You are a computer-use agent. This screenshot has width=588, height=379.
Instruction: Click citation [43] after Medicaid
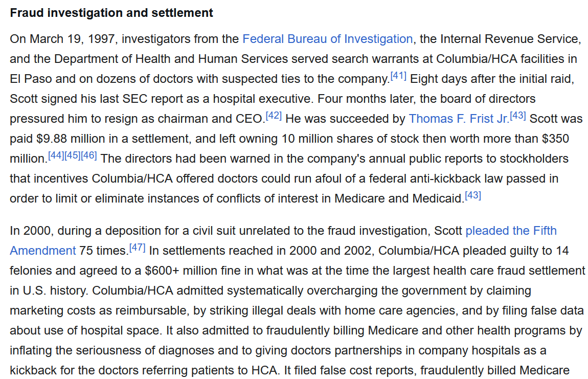coord(473,195)
